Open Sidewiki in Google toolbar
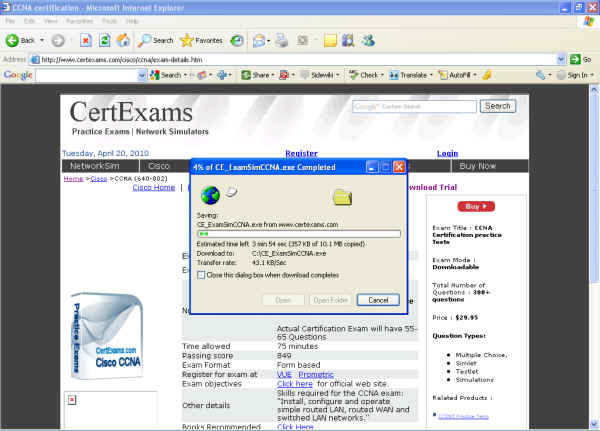This screenshot has height=431, width=600. point(317,75)
